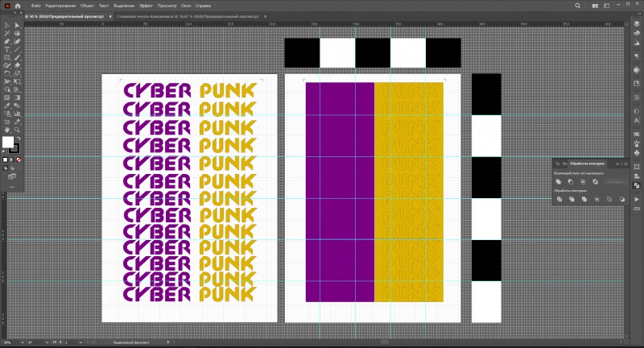Switch to the 16,67 % document tab
The image size is (644, 348).
pyautogui.click(x=188, y=16)
